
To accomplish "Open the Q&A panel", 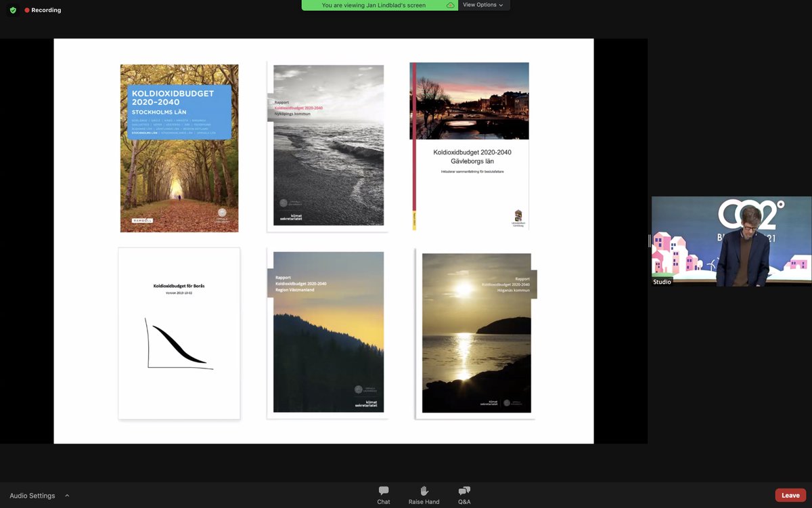I will coord(464,495).
